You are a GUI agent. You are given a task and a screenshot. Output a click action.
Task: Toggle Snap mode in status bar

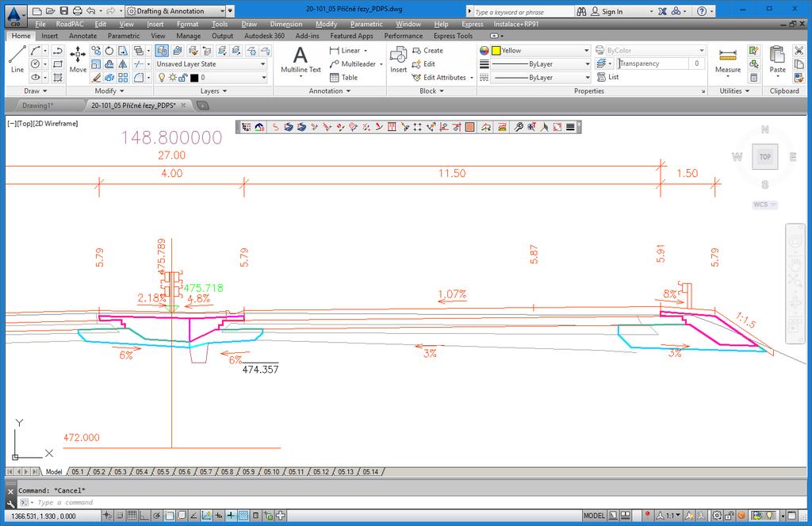point(120,516)
